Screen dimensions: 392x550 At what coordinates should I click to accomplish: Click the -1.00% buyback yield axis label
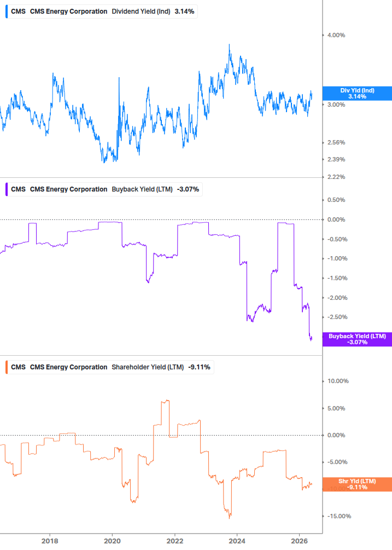coord(337,258)
